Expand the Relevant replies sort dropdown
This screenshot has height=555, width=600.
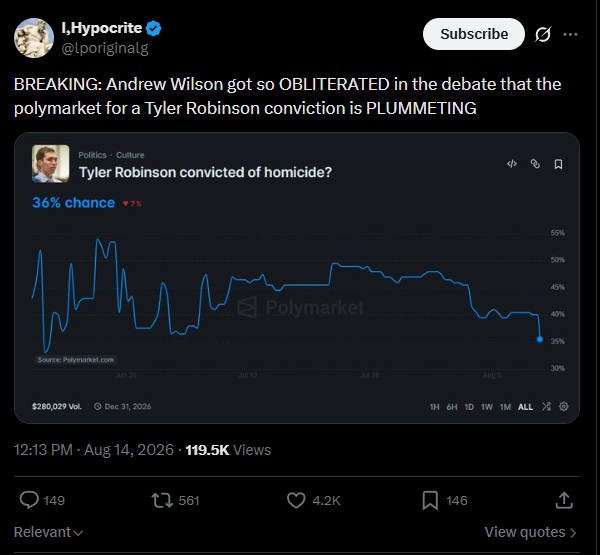[48, 532]
